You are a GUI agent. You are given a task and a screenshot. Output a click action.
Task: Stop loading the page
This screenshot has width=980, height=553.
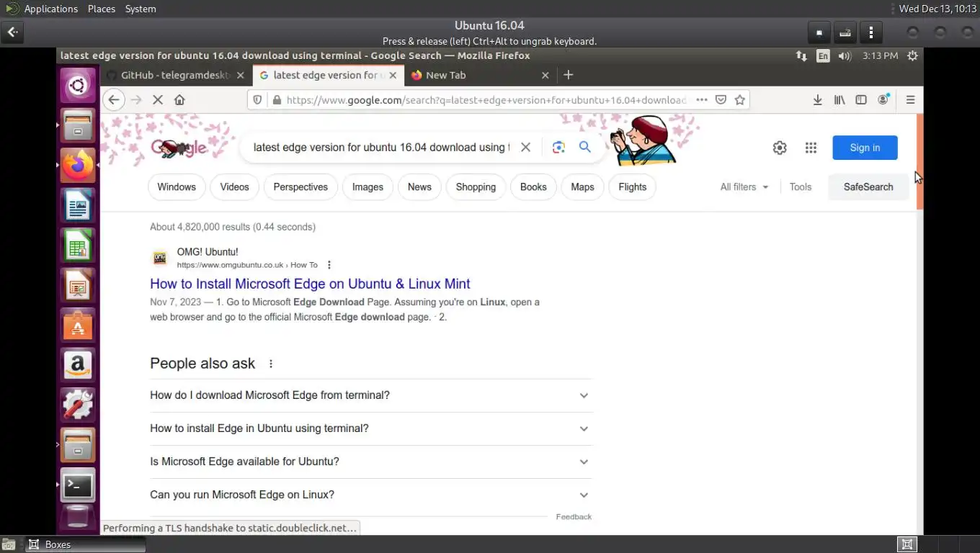pos(158,100)
